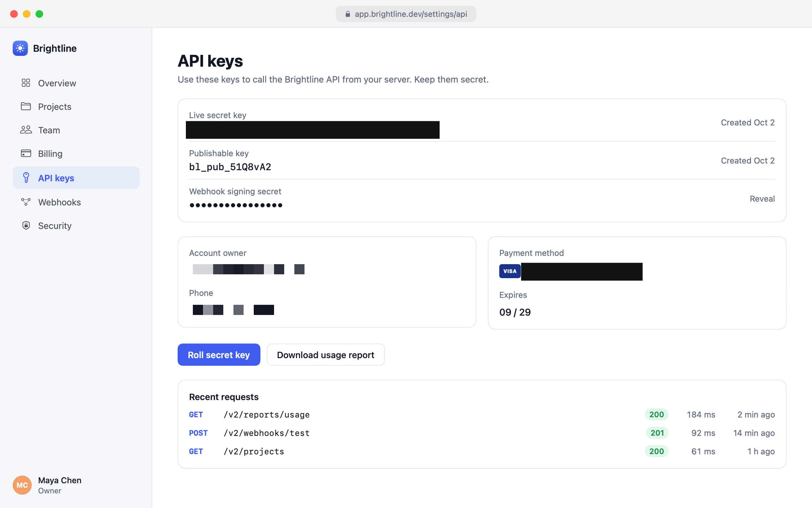Image resolution: width=812 pixels, height=508 pixels.
Task: Click the 1 h ago timestamp
Action: pyautogui.click(x=761, y=451)
